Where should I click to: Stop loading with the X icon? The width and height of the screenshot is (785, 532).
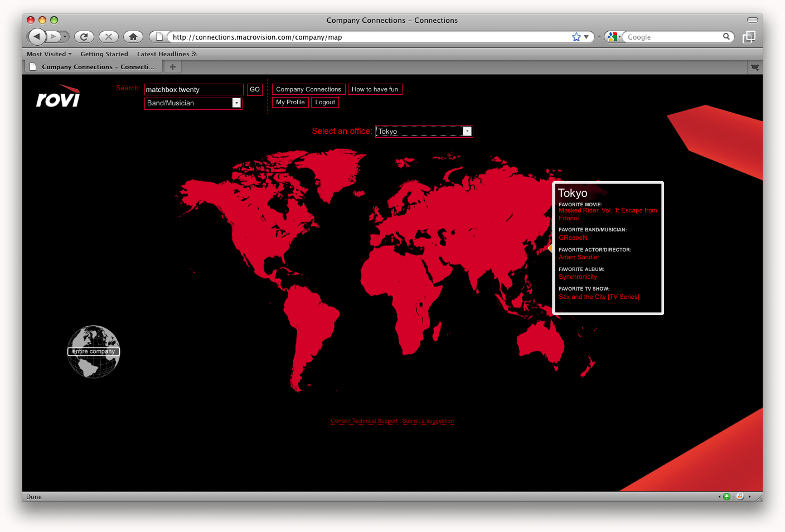tap(109, 37)
